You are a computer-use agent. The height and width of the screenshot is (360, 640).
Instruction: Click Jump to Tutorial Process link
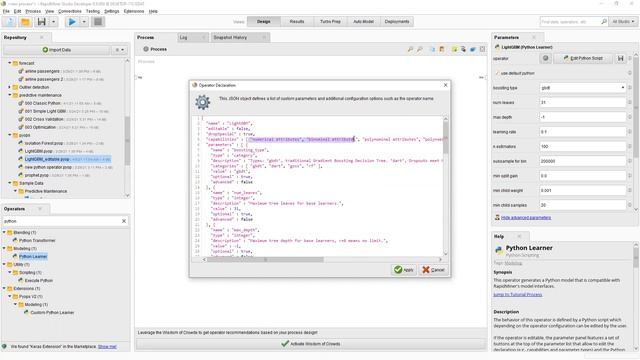518,294
